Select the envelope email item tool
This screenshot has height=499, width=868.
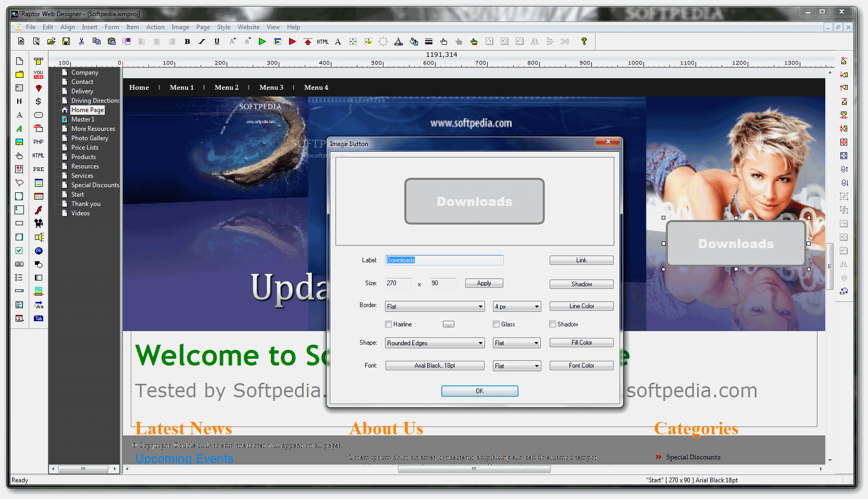tap(39, 115)
